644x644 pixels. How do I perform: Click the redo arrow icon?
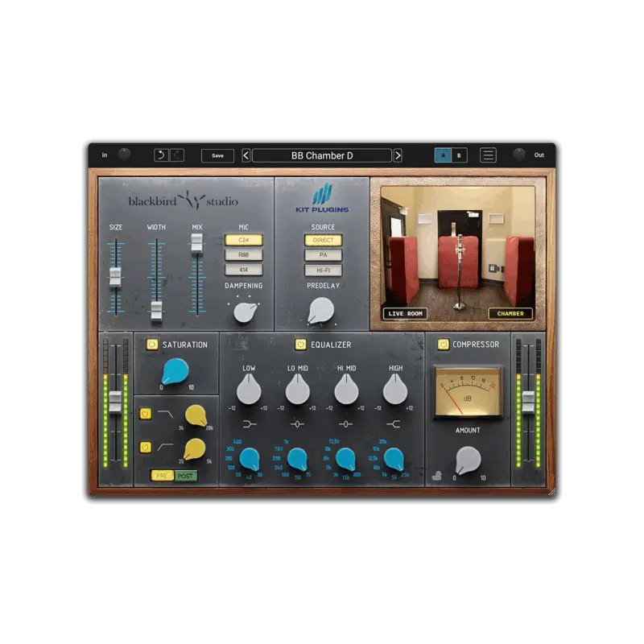click(177, 155)
